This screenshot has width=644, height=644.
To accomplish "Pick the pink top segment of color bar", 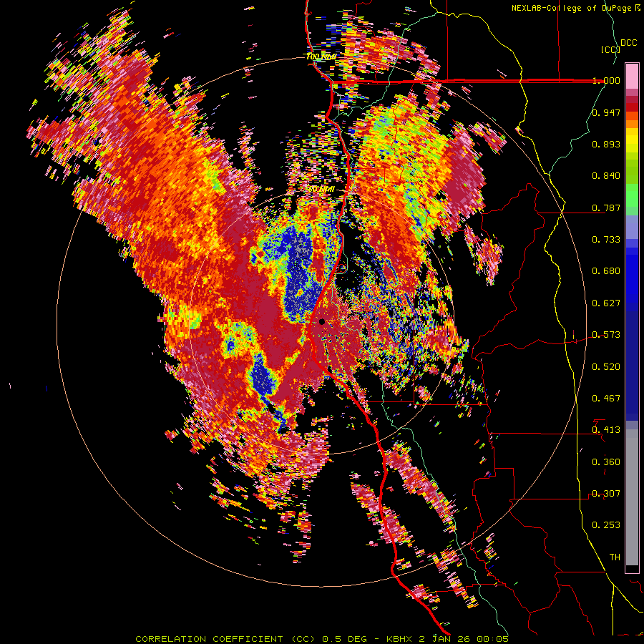I will tap(632, 76).
